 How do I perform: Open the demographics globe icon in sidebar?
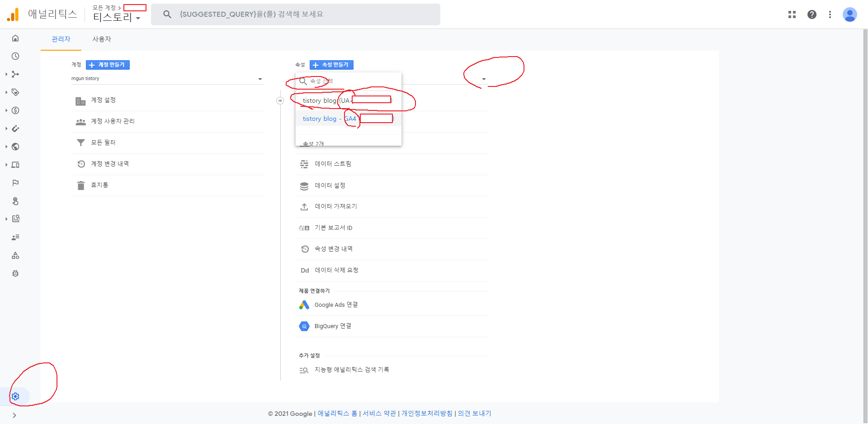[15, 147]
